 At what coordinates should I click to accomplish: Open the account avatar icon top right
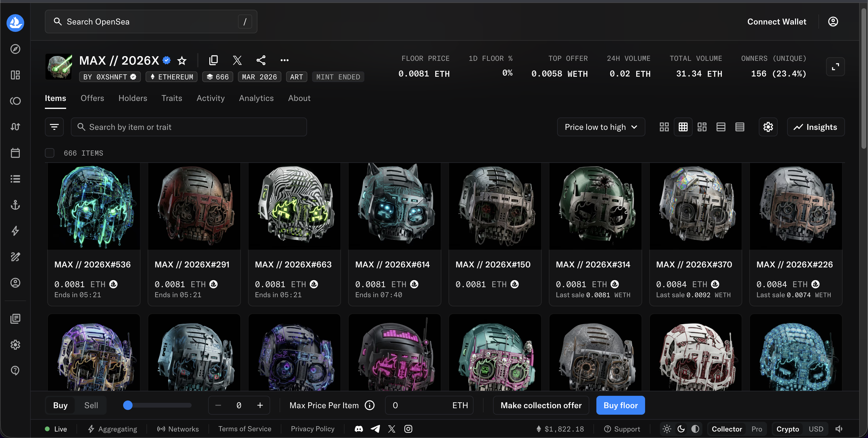[x=833, y=22]
